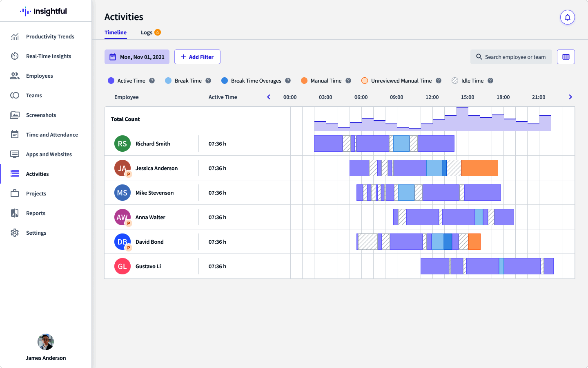Open Richard Smith's employee entry
The height and width of the screenshot is (368, 588).
coord(153,144)
